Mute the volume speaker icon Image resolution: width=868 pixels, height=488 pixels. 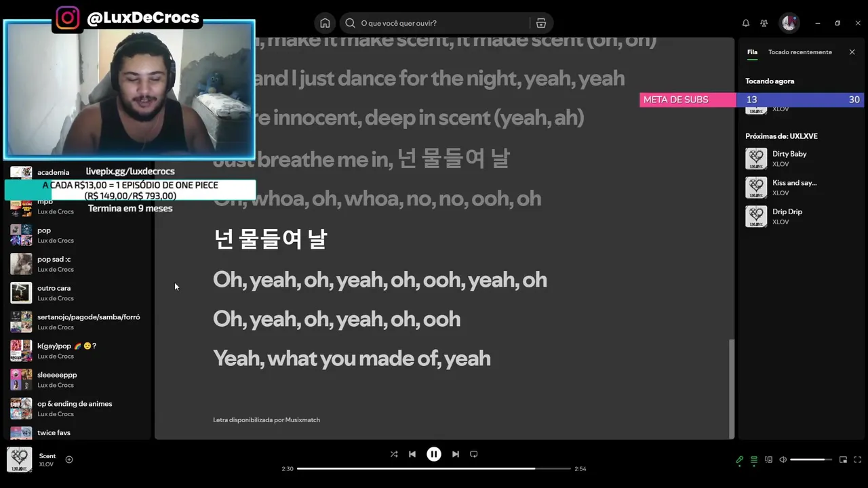(783, 460)
